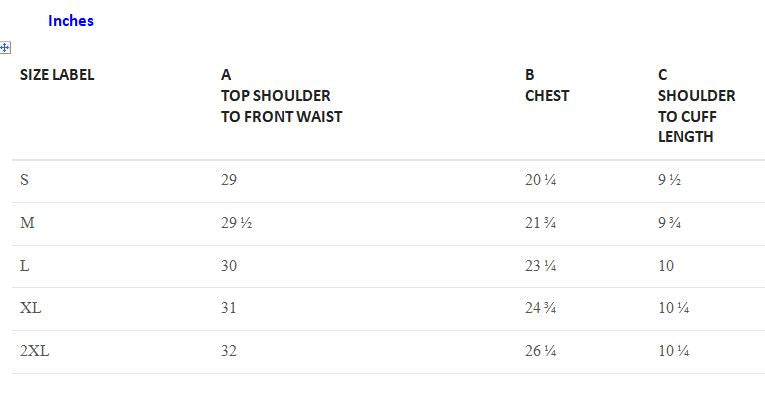Click chest value 20 ¼ for size S

[541, 180]
